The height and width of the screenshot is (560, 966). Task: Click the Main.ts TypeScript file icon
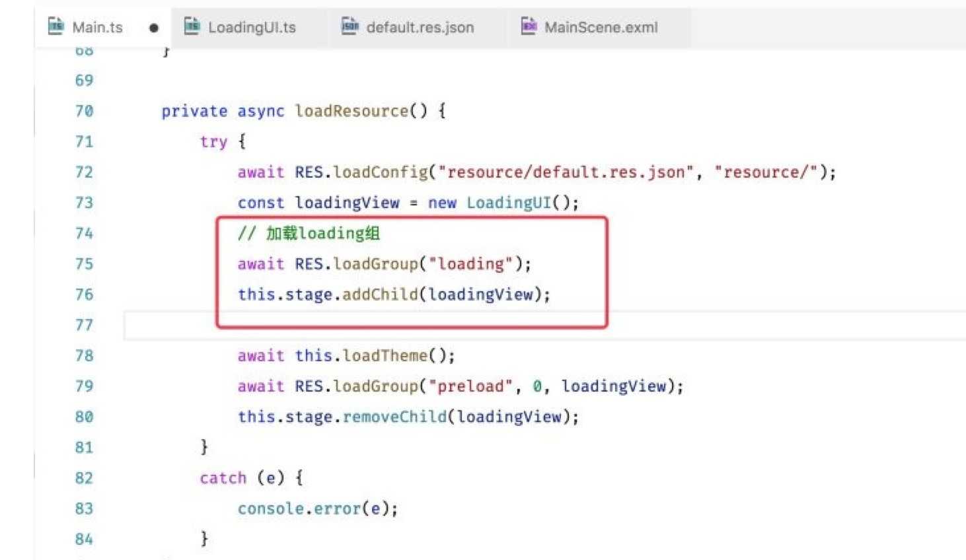tap(56, 26)
